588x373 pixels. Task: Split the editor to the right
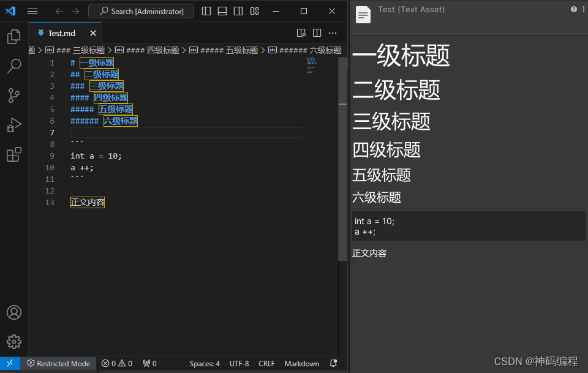coord(317,33)
